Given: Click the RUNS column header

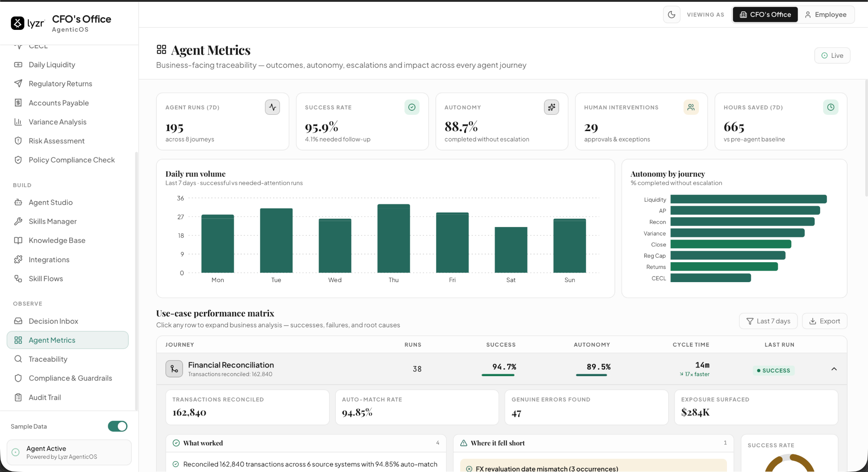Looking at the screenshot, I should [x=413, y=345].
